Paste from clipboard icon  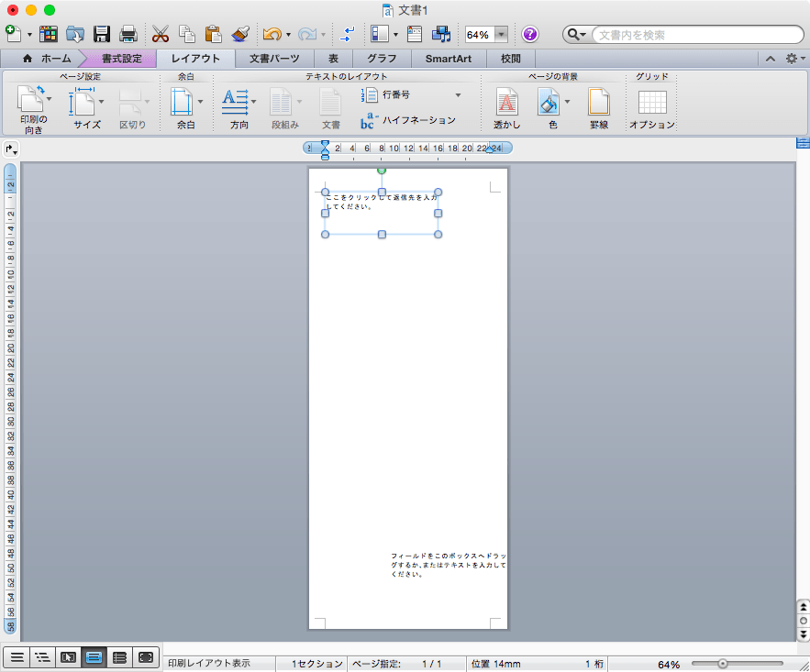coord(214,34)
